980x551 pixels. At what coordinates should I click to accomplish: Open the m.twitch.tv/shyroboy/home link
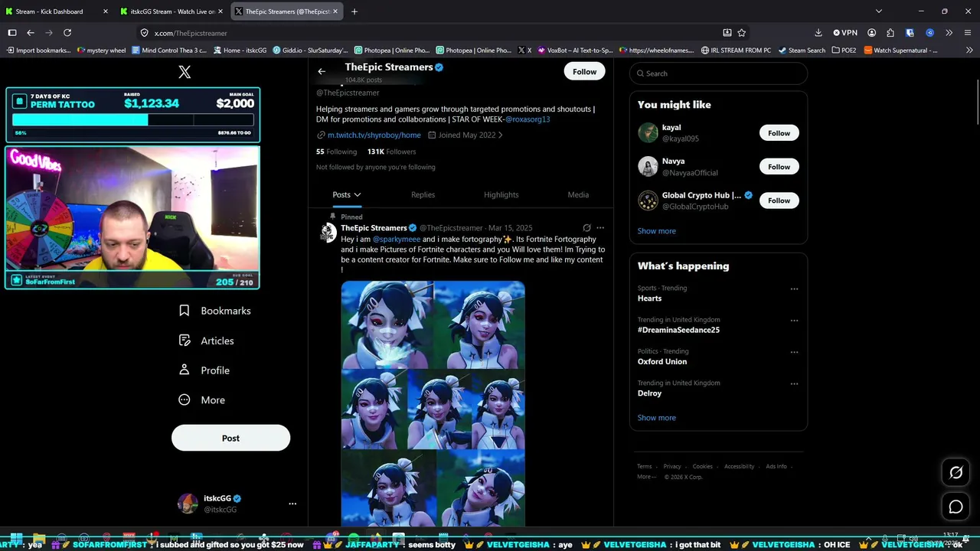click(x=374, y=135)
